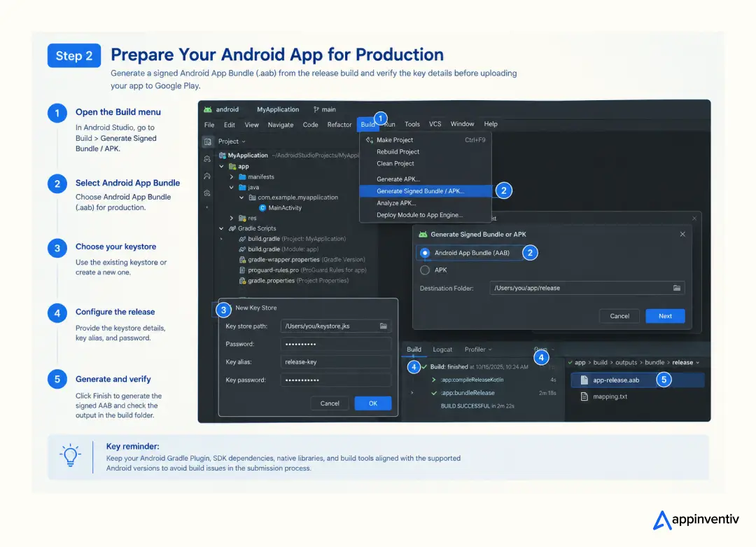Expand the res folder
The width and height of the screenshot is (756, 547).
[232, 219]
